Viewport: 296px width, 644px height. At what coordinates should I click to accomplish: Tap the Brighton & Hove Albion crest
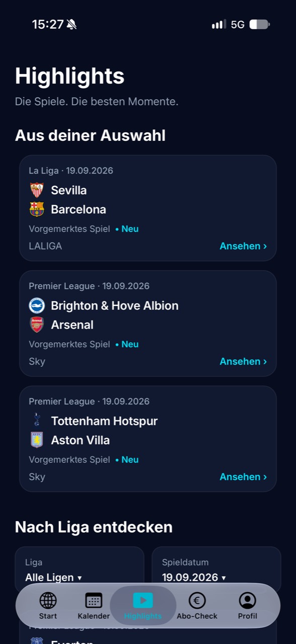click(x=37, y=305)
